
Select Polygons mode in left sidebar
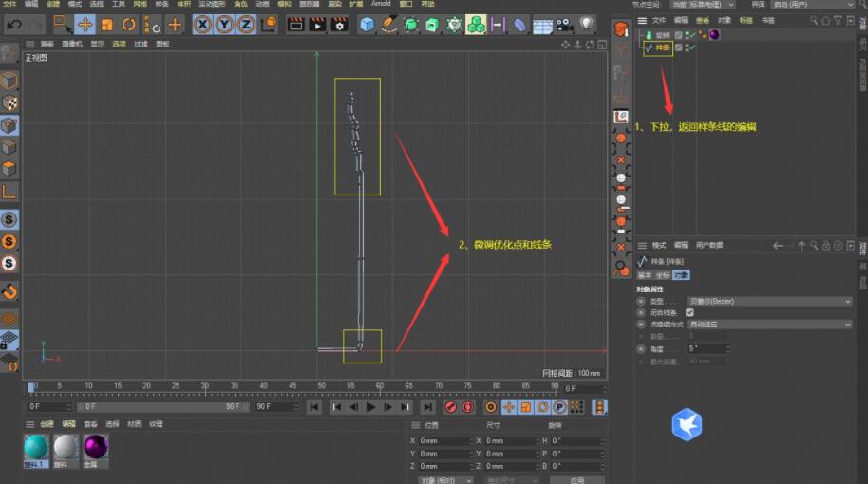point(9,169)
